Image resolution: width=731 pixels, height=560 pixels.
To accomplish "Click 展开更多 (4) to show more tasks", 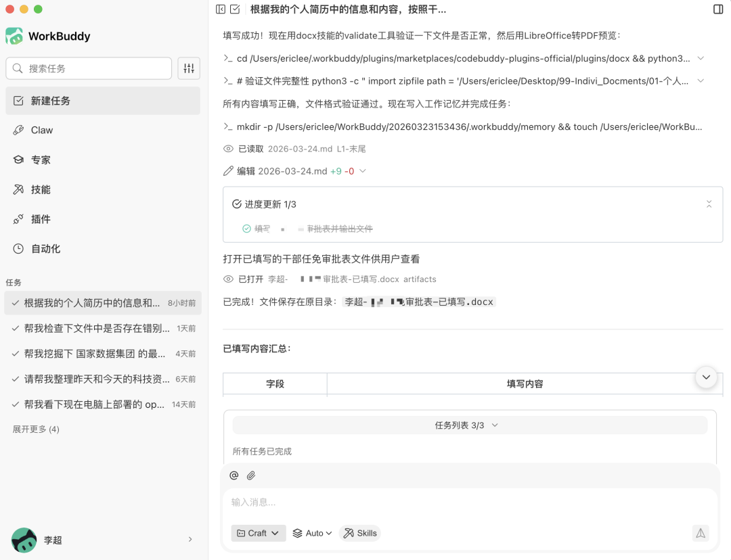I will click(x=36, y=429).
